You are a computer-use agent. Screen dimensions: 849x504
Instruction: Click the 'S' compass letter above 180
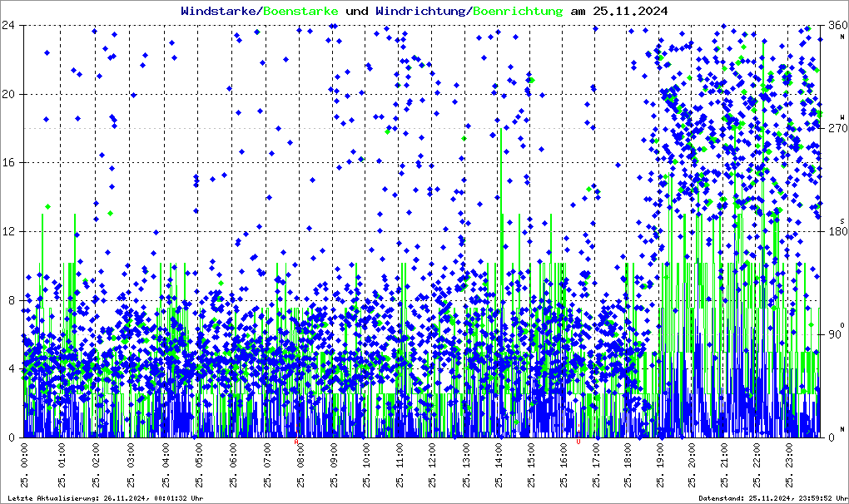[x=842, y=221]
